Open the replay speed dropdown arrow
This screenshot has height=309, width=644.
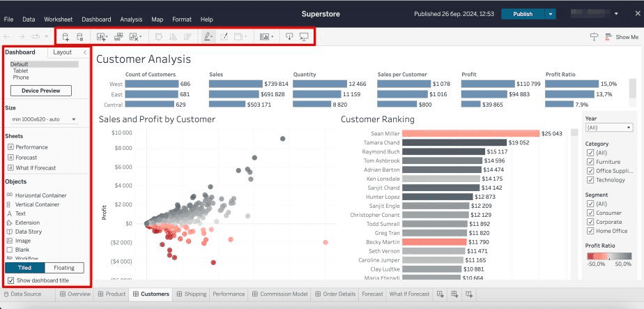46,37
